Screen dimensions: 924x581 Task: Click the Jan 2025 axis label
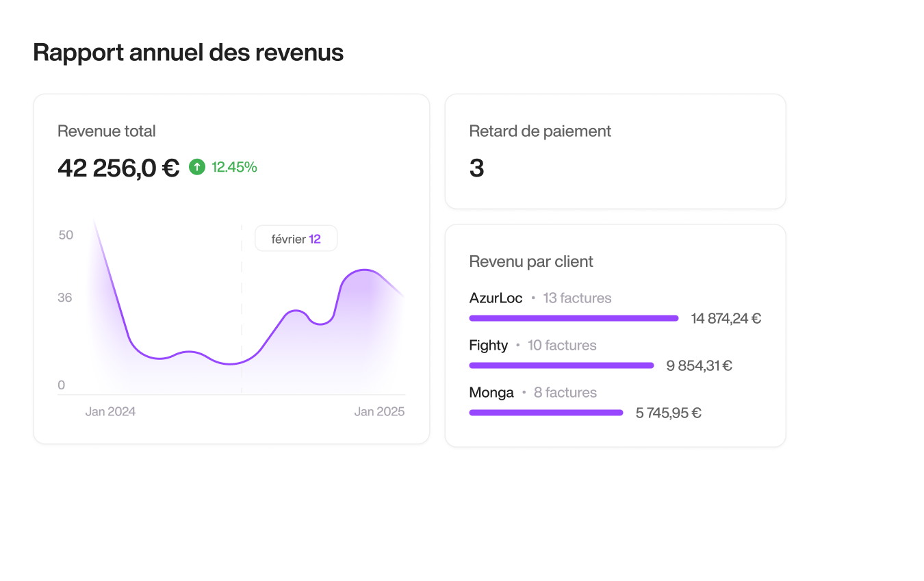379,412
